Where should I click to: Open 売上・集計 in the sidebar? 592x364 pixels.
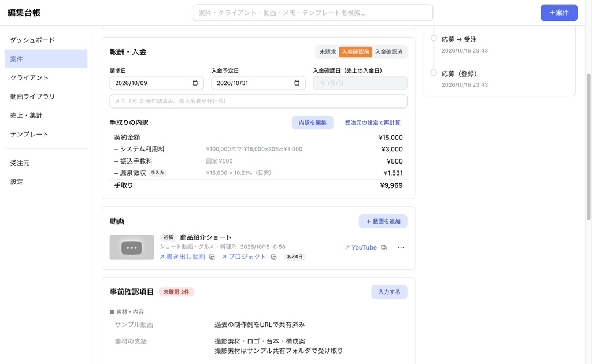pos(46,116)
